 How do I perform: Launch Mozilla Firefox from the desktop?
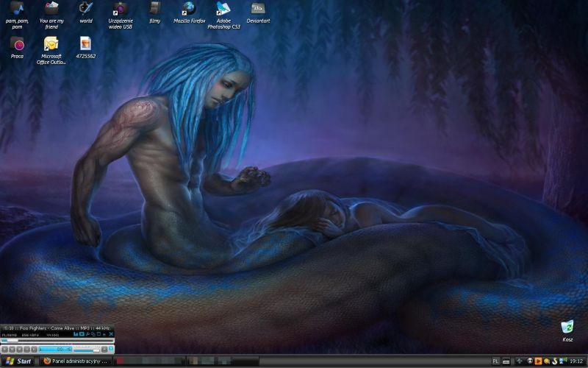click(189, 13)
